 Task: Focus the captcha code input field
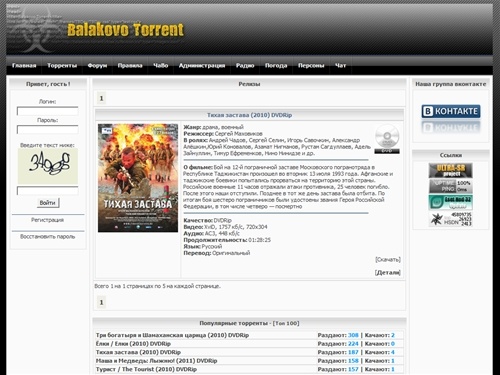click(x=48, y=191)
